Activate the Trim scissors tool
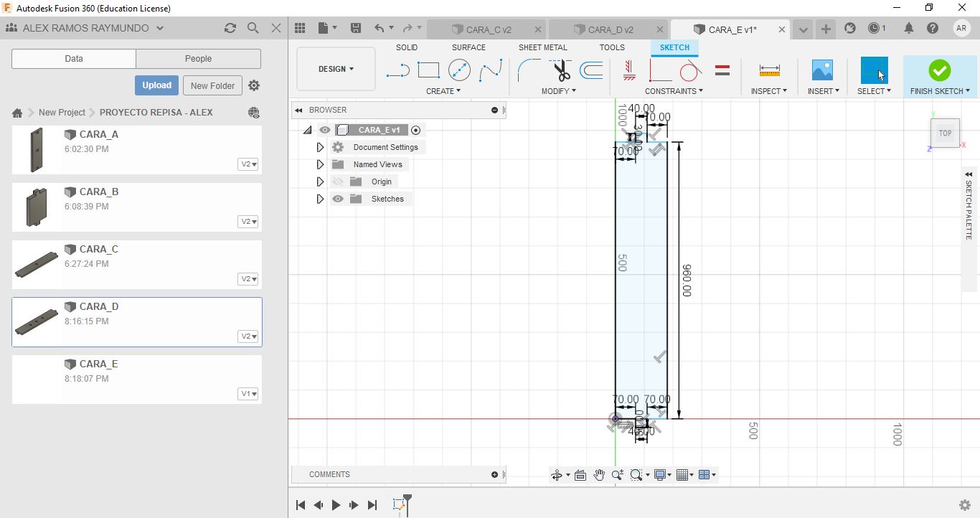Image resolution: width=980 pixels, height=518 pixels. (x=561, y=70)
